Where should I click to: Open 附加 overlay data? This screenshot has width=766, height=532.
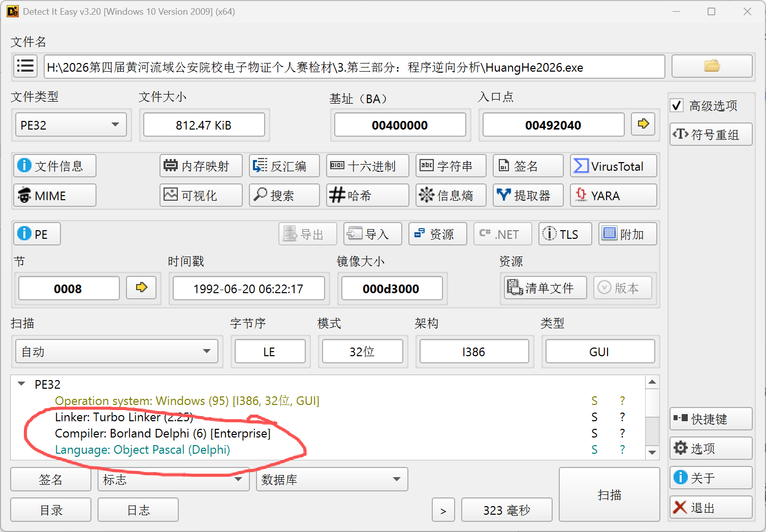(628, 234)
